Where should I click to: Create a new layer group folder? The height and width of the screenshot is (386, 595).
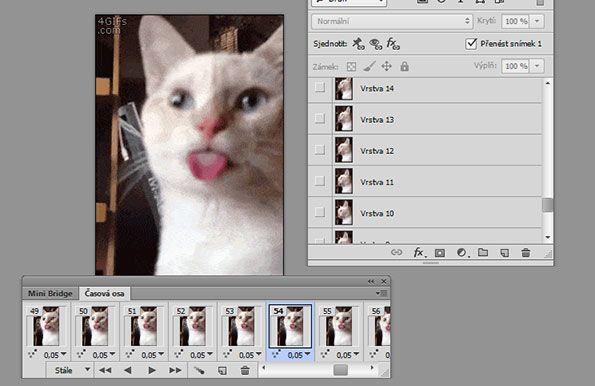[483, 252]
